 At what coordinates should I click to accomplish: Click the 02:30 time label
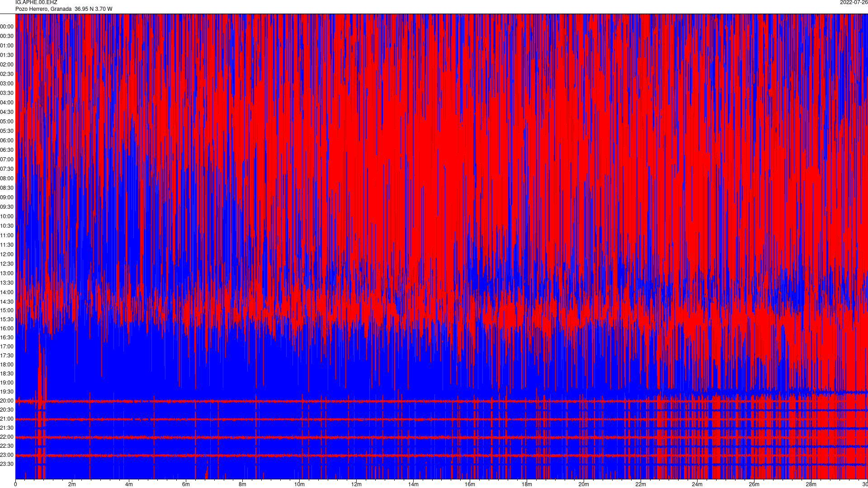pyautogui.click(x=7, y=74)
